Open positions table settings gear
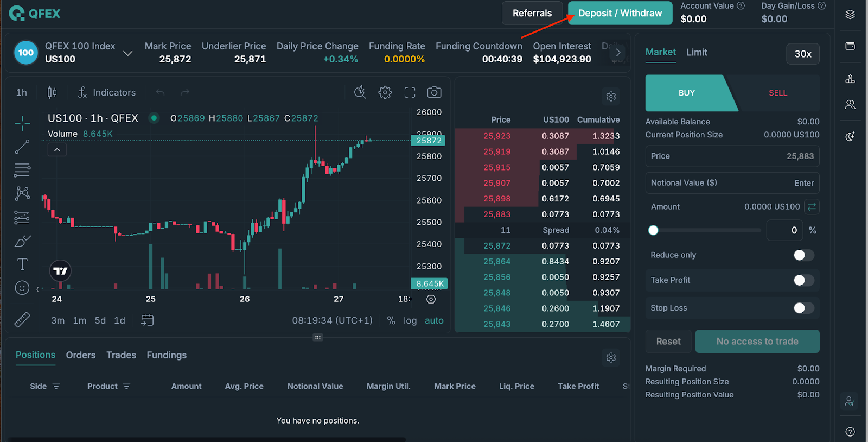 point(611,358)
